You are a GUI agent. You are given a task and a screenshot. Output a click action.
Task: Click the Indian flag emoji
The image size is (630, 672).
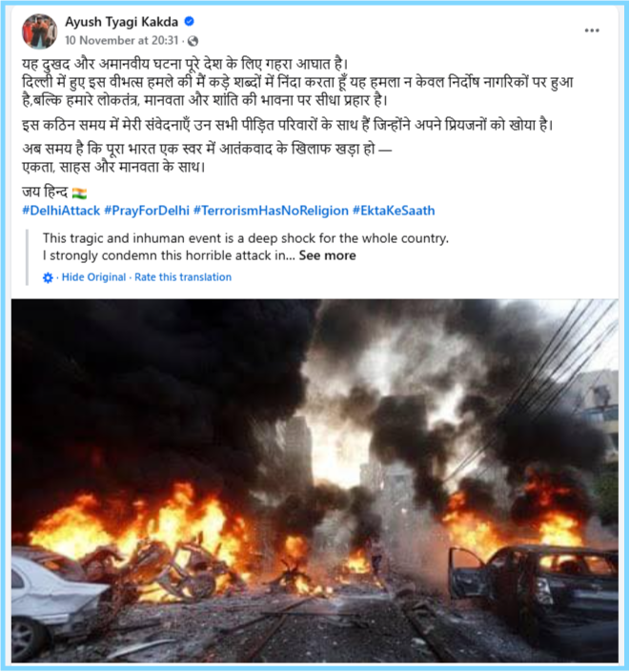(79, 193)
